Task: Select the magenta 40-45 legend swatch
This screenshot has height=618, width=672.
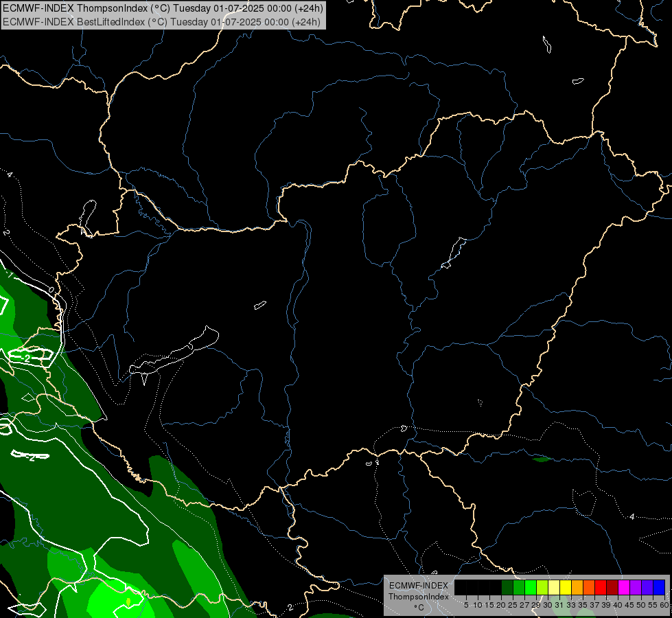Action: point(624,587)
